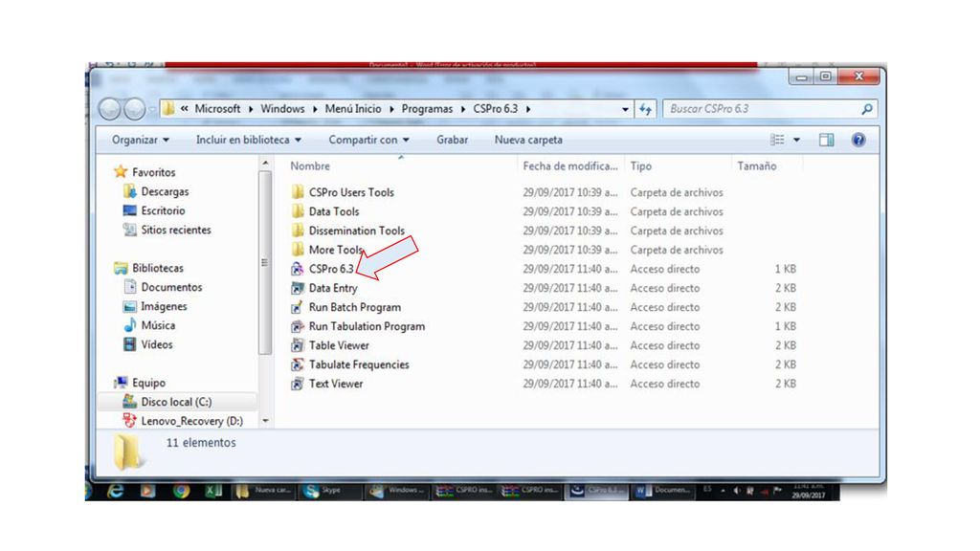Image resolution: width=980 pixels, height=551 pixels.
Task: Open the Documentos library
Action: [171, 287]
